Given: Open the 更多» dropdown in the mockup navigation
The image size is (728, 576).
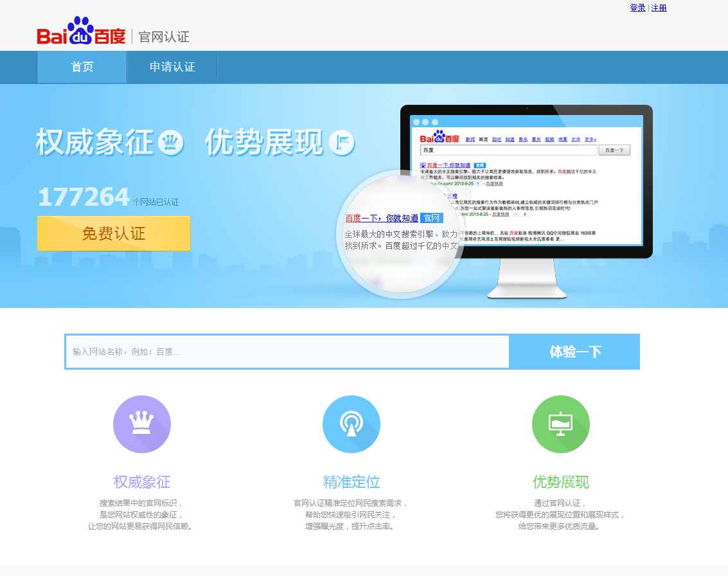Looking at the screenshot, I should pyautogui.click(x=589, y=139).
